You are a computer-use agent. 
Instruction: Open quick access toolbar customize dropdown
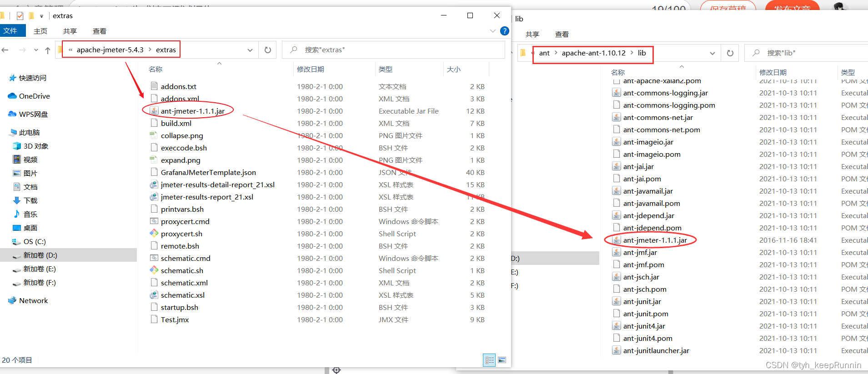tap(41, 16)
